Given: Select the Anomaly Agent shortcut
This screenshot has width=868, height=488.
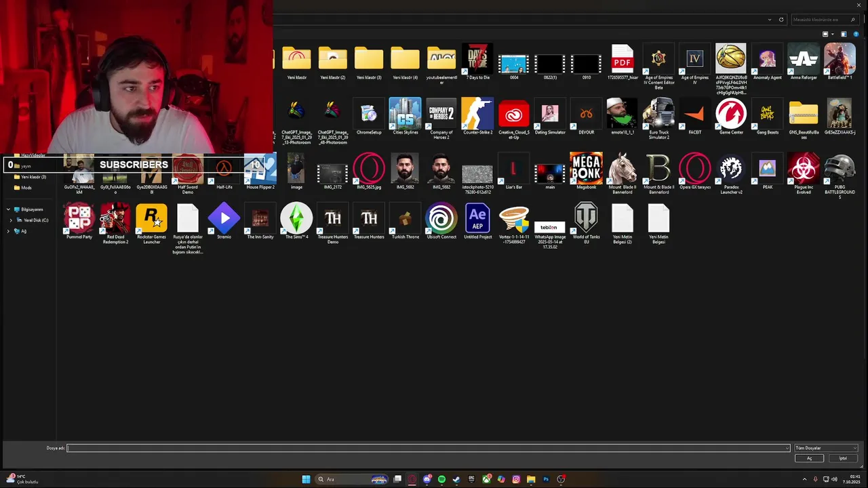Looking at the screenshot, I should 768,62.
